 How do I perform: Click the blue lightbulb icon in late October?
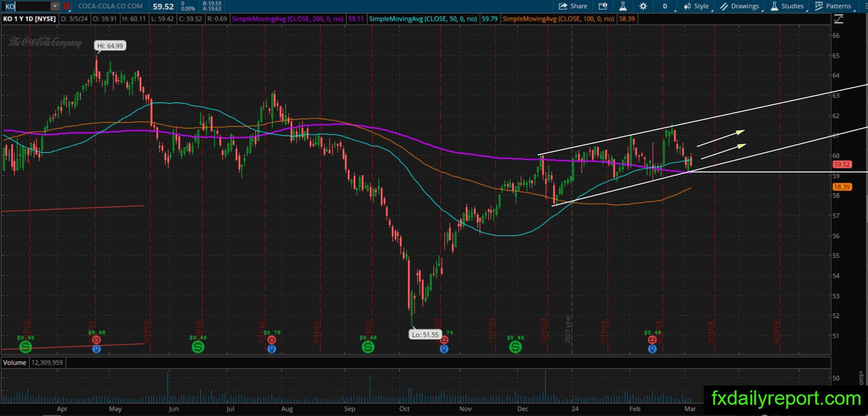click(444, 349)
